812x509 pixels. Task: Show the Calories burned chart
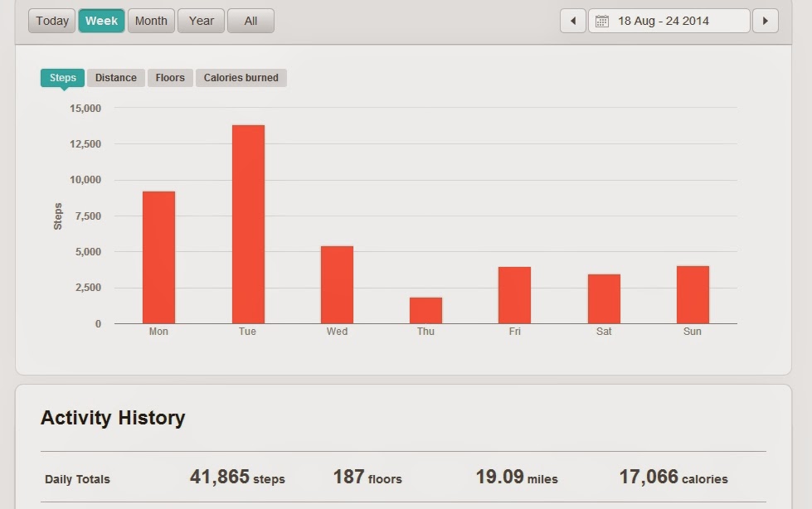[241, 78]
